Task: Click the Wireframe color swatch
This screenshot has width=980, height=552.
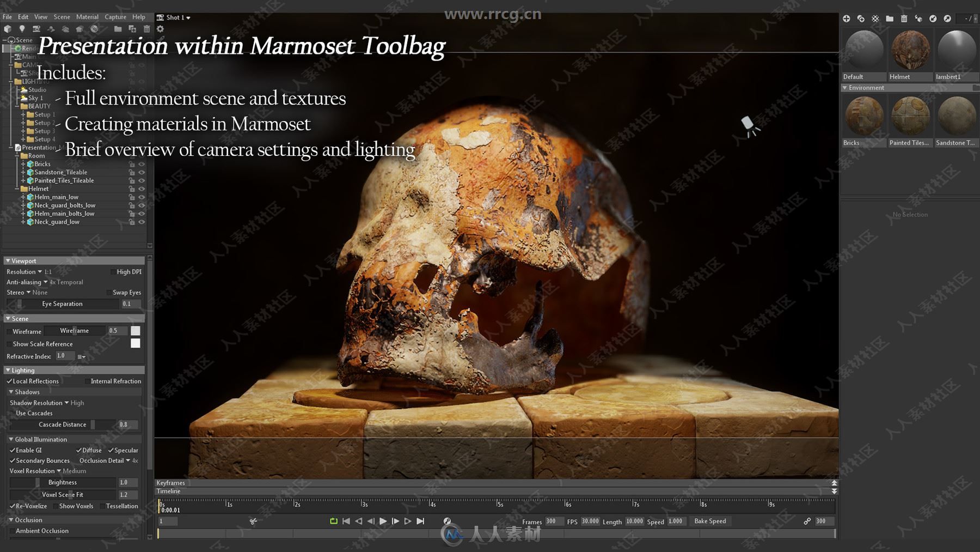Action: pyautogui.click(x=136, y=331)
